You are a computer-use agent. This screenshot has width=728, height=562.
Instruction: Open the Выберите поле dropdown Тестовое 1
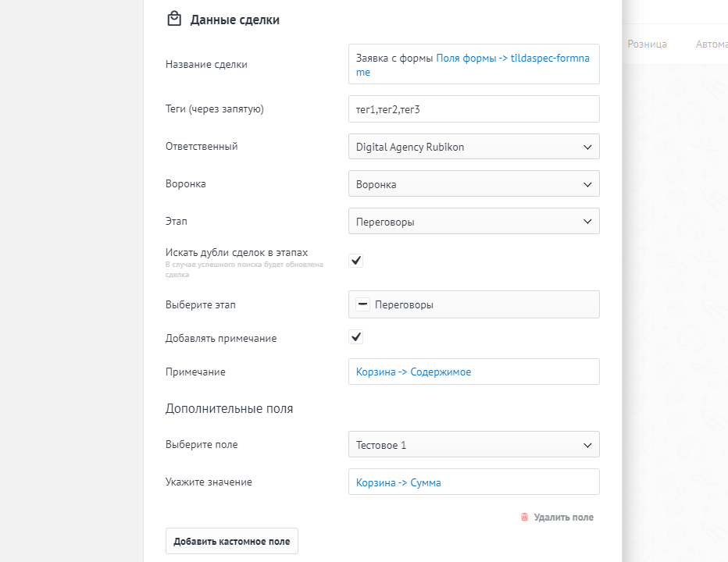[x=473, y=445]
